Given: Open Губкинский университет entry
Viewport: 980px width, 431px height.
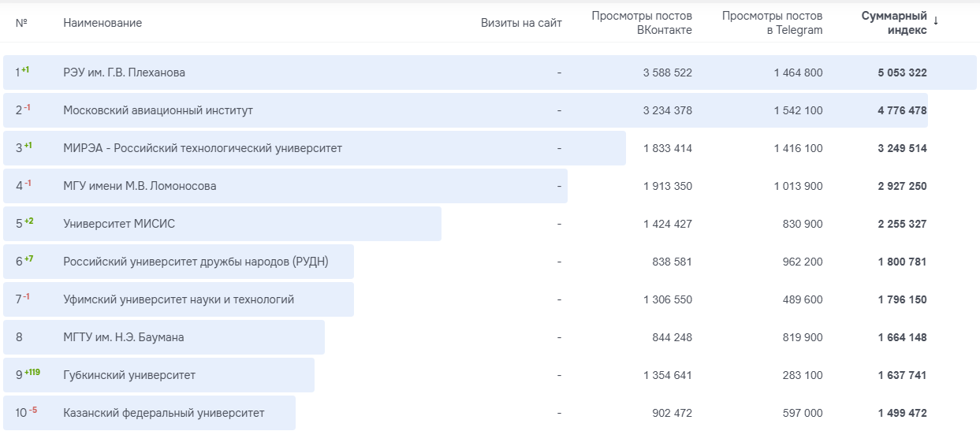Looking at the screenshot, I should pyautogui.click(x=129, y=375).
